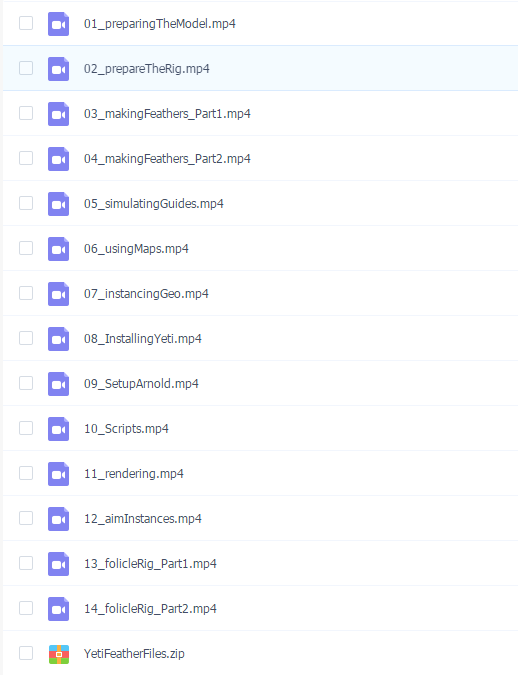Image resolution: width=518 pixels, height=675 pixels.
Task: Check the box for 02_prepareTheRig.mp4
Action: [26, 68]
